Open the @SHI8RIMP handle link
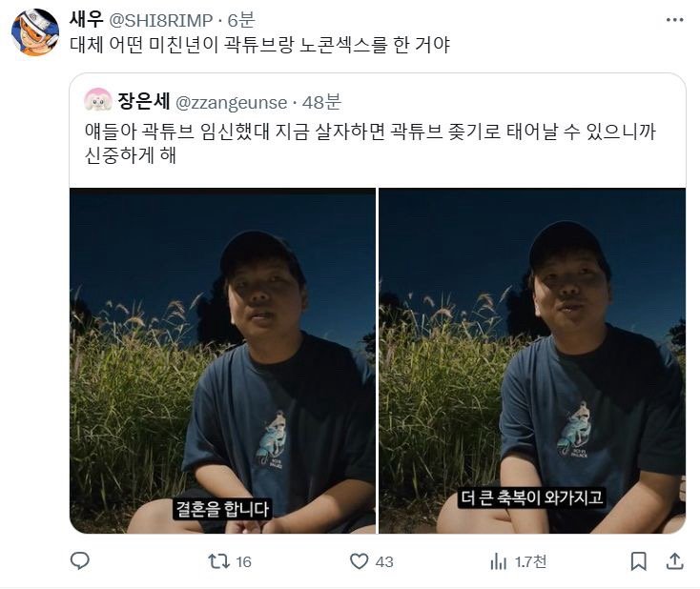Image resolution: width=700 pixels, height=589 pixels. (x=161, y=20)
